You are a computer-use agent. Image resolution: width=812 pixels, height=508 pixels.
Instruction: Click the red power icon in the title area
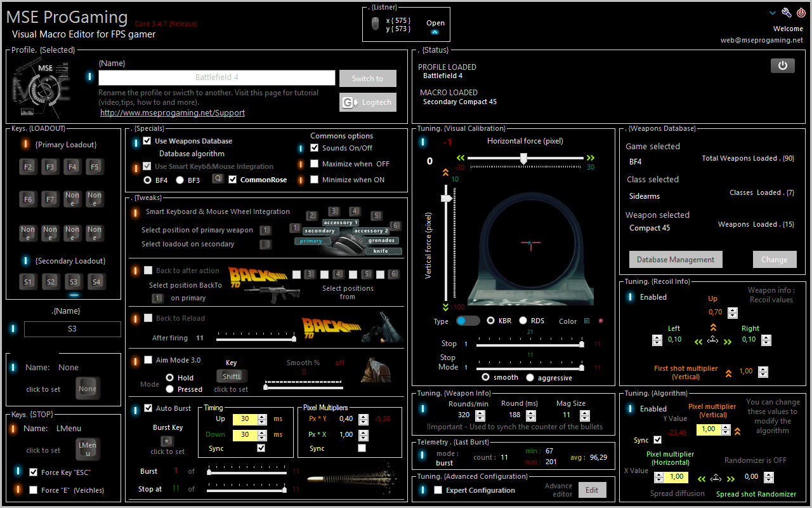[x=801, y=13]
